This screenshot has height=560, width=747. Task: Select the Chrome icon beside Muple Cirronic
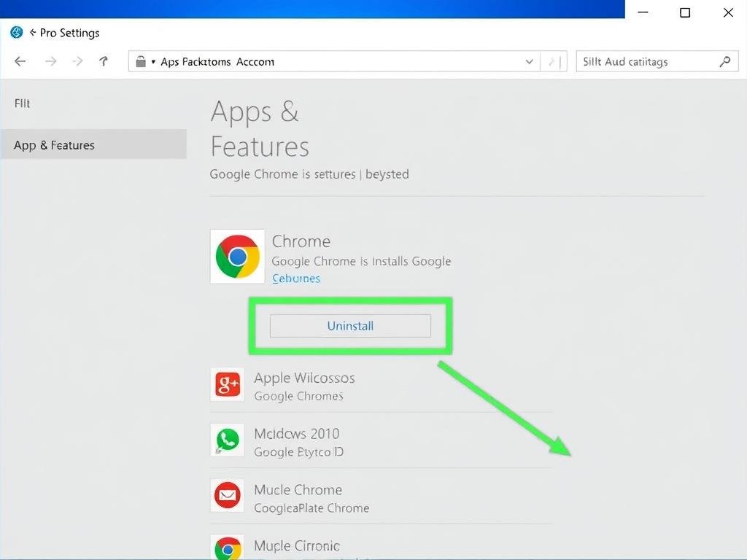pos(228,548)
